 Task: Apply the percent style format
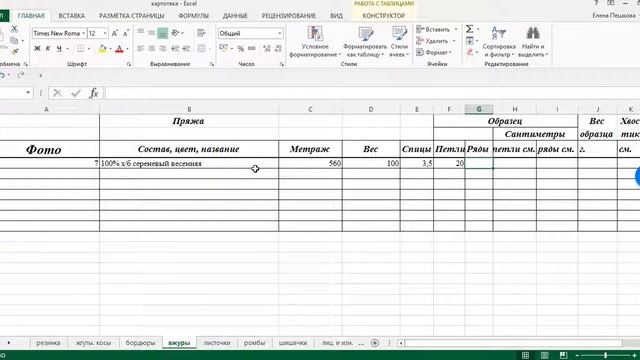point(241,49)
